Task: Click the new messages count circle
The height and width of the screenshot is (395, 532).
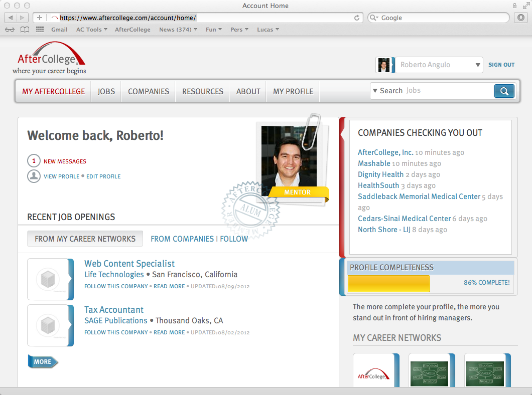Action: click(x=34, y=160)
